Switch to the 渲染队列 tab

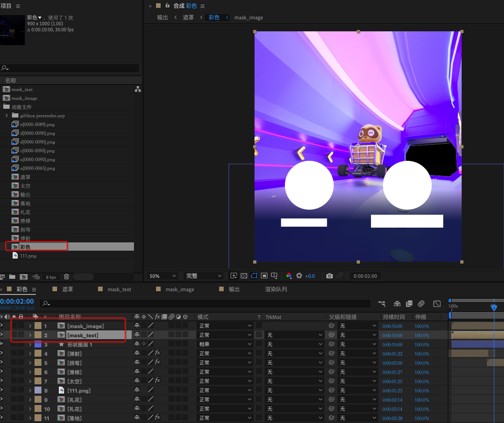pyautogui.click(x=276, y=289)
